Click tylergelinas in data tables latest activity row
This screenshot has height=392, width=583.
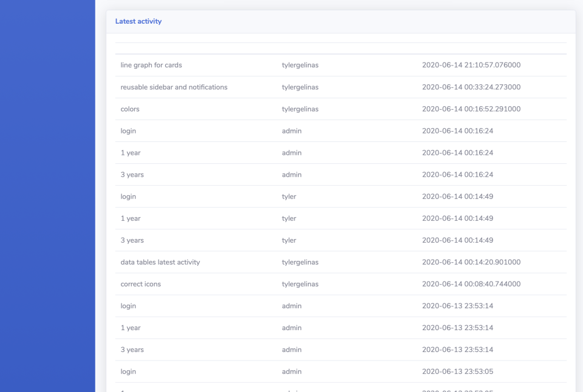pos(300,262)
